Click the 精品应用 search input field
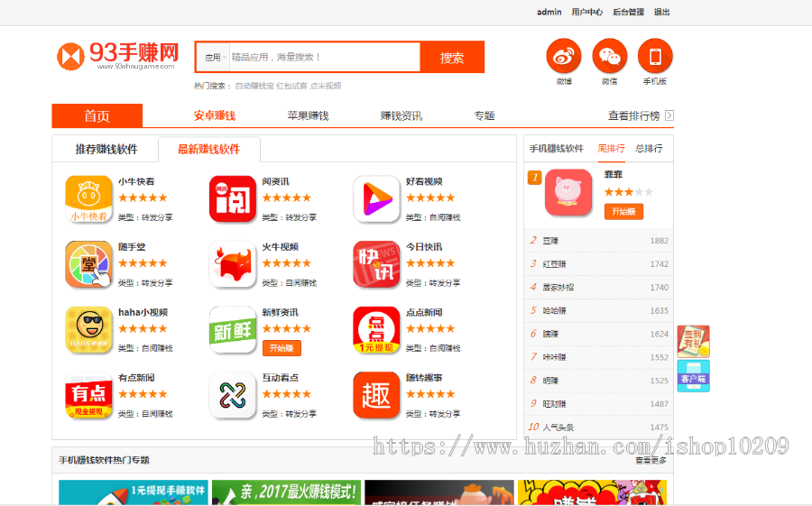 [323, 58]
